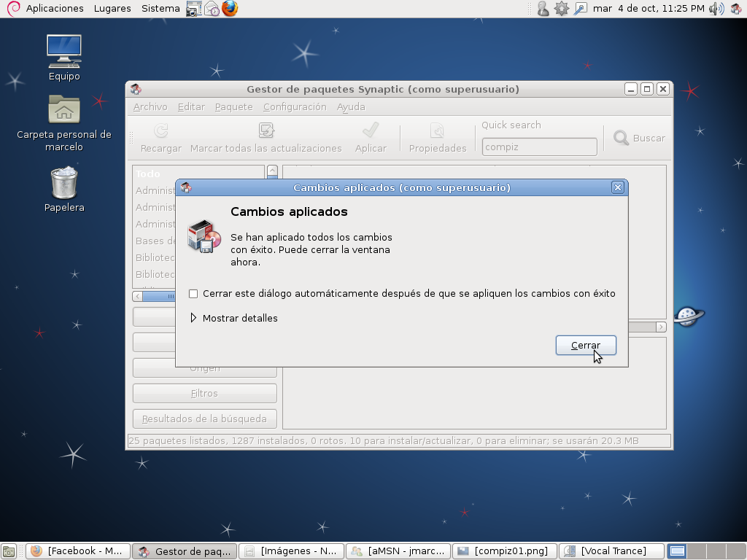The height and width of the screenshot is (560, 747).
Task: Open the screenshot tool icon on the top panel
Action: tap(193, 9)
